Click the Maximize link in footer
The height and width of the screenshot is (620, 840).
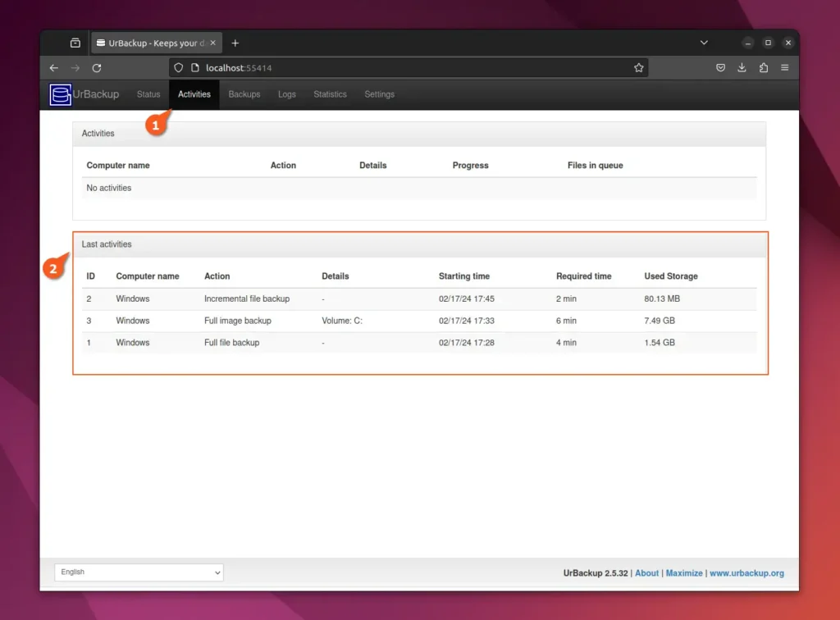684,572
